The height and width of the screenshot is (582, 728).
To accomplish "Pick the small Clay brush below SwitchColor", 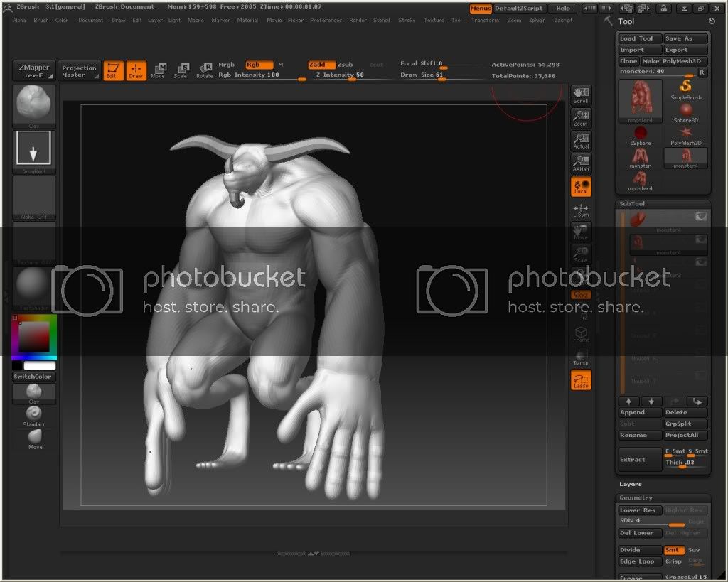I will [x=34, y=394].
